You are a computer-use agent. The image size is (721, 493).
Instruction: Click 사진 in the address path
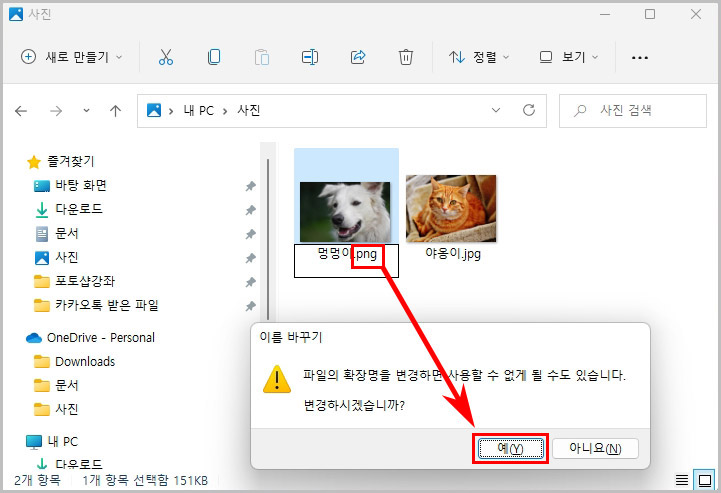click(x=249, y=110)
